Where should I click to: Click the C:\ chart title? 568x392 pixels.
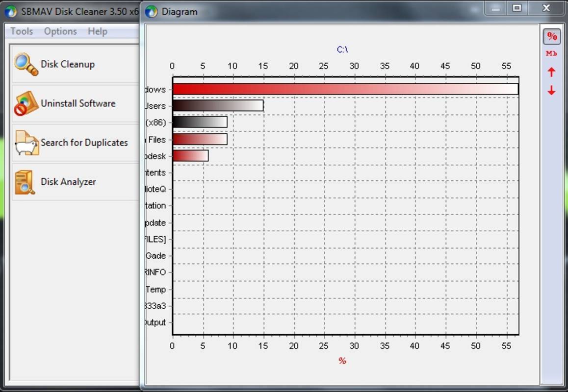(342, 49)
